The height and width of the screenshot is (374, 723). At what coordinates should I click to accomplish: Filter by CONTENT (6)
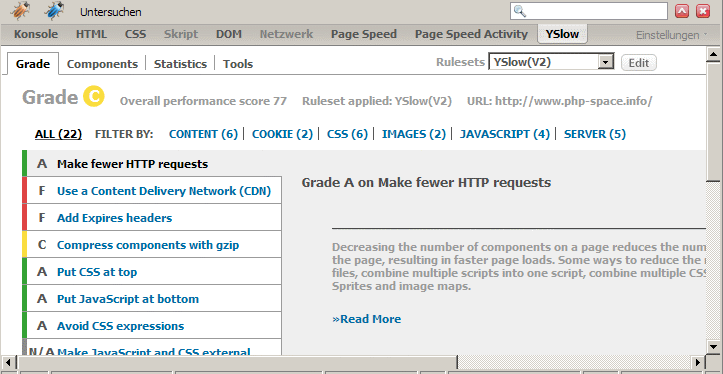pyautogui.click(x=203, y=134)
